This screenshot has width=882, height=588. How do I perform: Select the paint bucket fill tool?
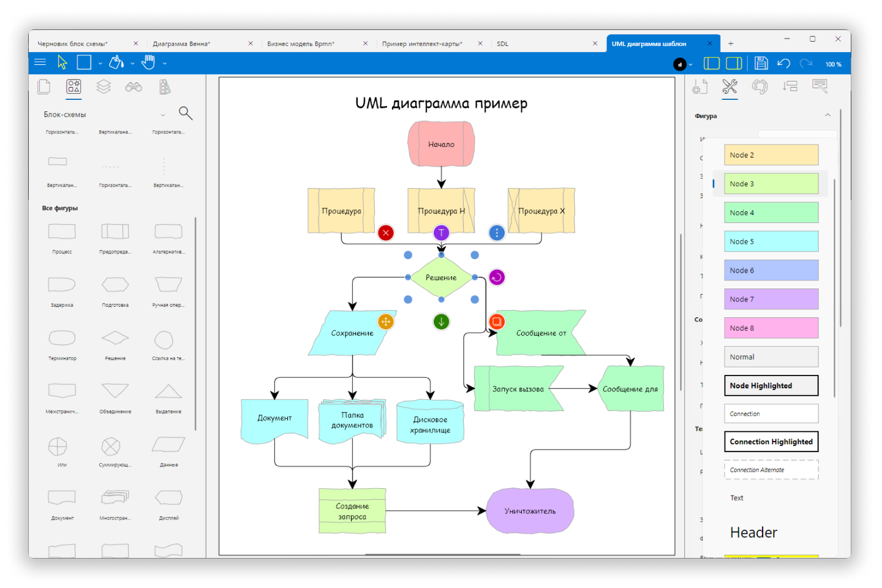click(x=116, y=62)
